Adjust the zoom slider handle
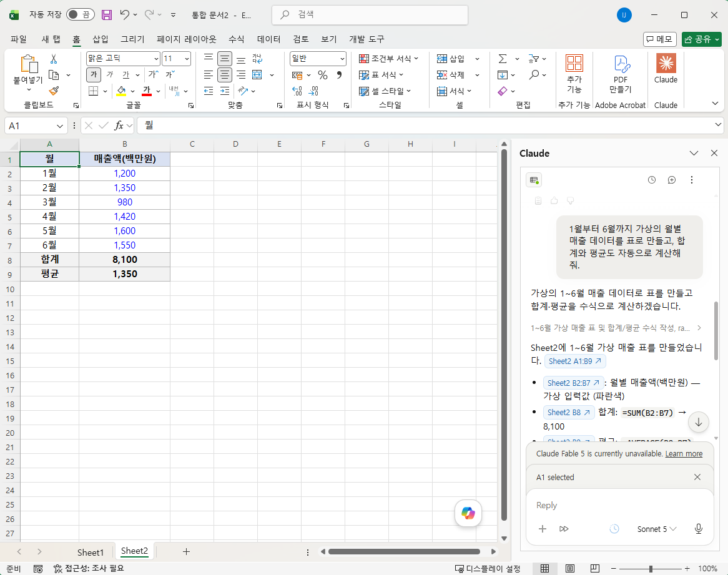This screenshot has width=728, height=575. click(x=651, y=569)
